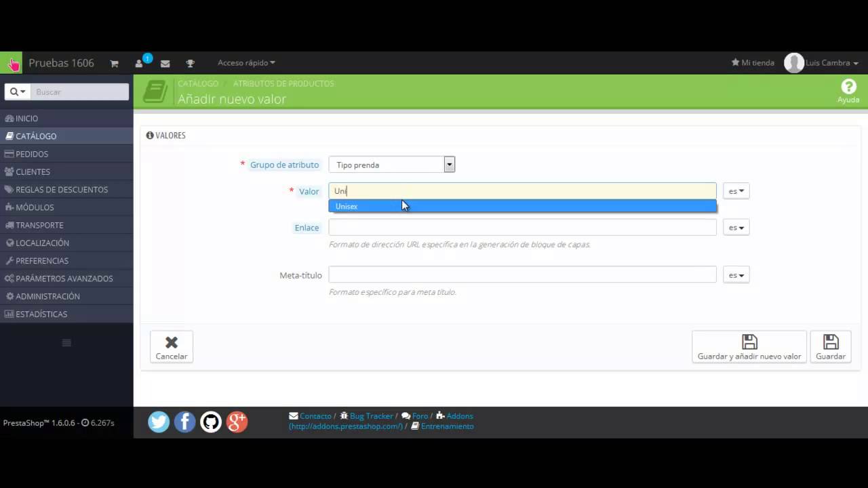The height and width of the screenshot is (488, 868).
Task: Open the Mi tienda link
Action: click(753, 63)
